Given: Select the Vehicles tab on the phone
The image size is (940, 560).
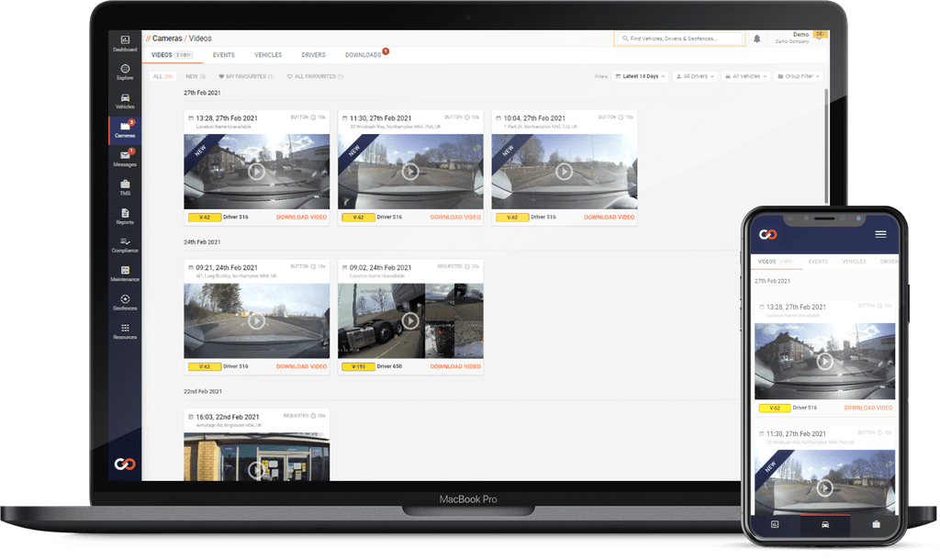Looking at the screenshot, I should pos(854,262).
